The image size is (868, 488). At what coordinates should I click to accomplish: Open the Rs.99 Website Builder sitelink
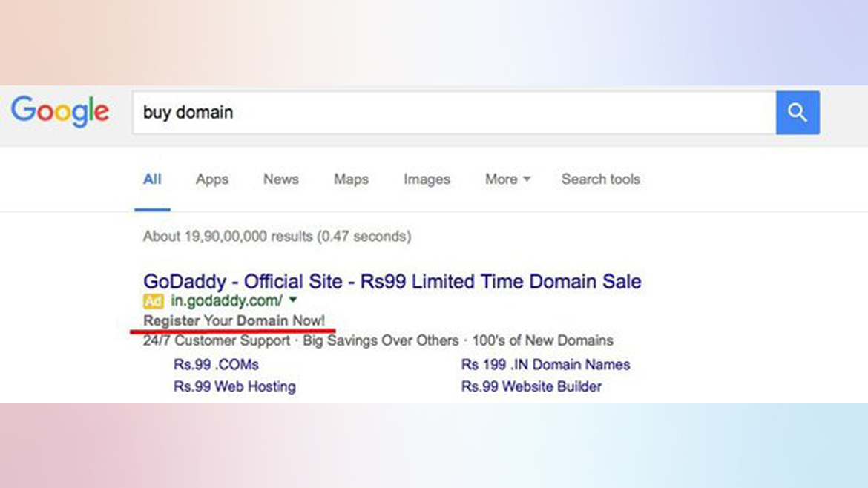click(533, 386)
